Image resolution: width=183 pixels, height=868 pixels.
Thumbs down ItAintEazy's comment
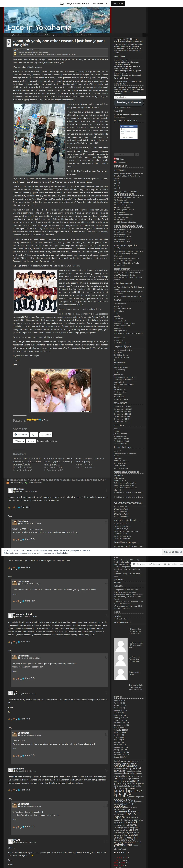pyautogui.click(x=14, y=508)
